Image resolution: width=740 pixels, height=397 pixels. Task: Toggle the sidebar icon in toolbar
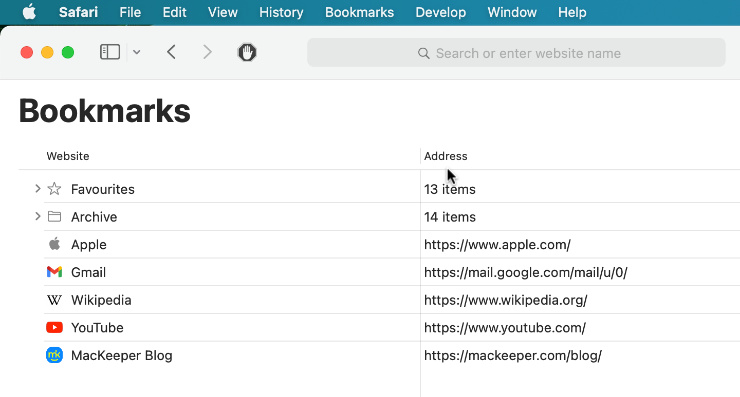[x=110, y=52]
